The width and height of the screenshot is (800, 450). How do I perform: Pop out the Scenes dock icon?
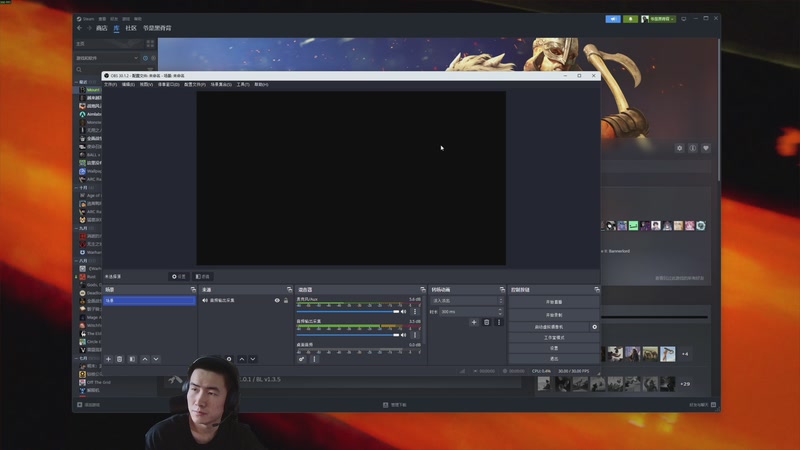click(x=193, y=290)
